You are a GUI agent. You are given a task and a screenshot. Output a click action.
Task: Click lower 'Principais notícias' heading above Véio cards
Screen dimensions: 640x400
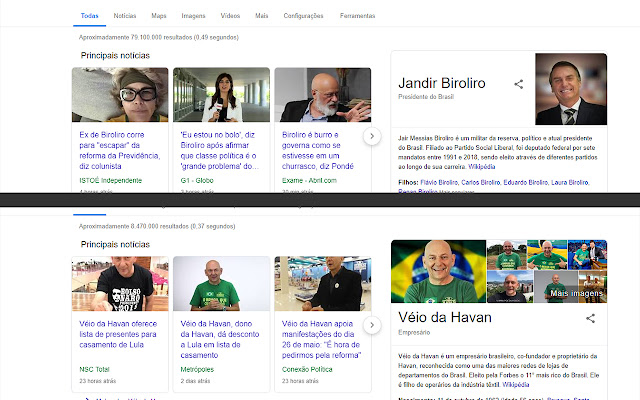[x=115, y=244]
